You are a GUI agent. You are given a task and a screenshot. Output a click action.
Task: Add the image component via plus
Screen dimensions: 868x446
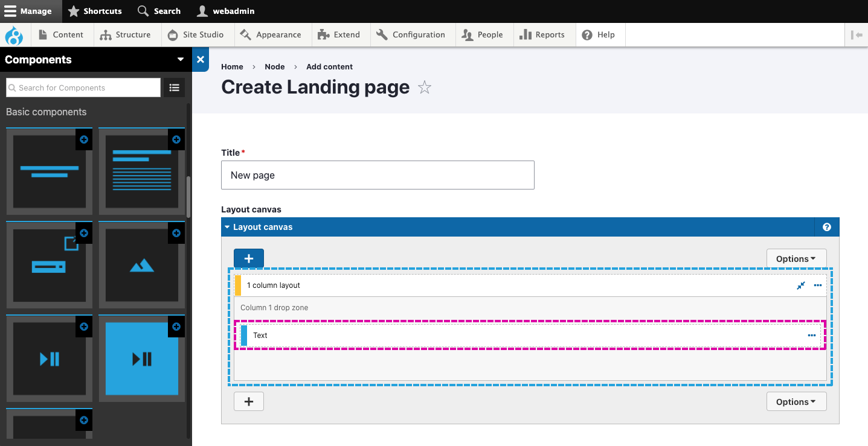pyautogui.click(x=176, y=233)
